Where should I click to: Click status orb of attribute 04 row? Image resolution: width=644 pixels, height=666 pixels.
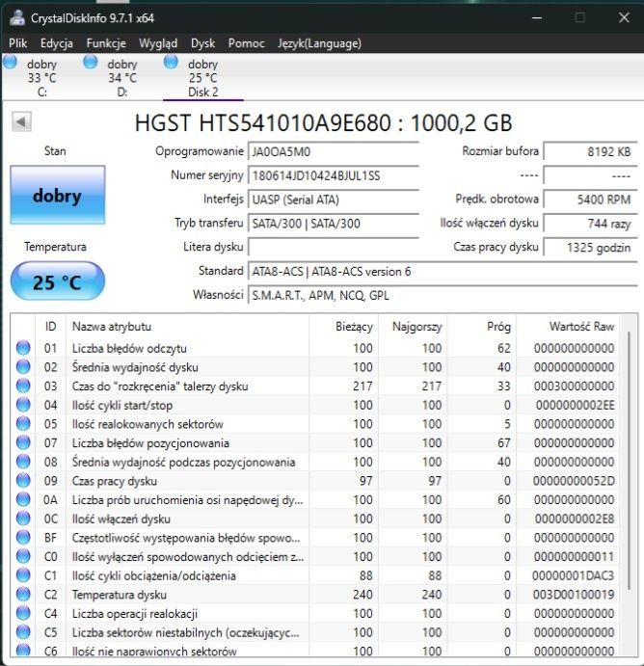[23, 405]
